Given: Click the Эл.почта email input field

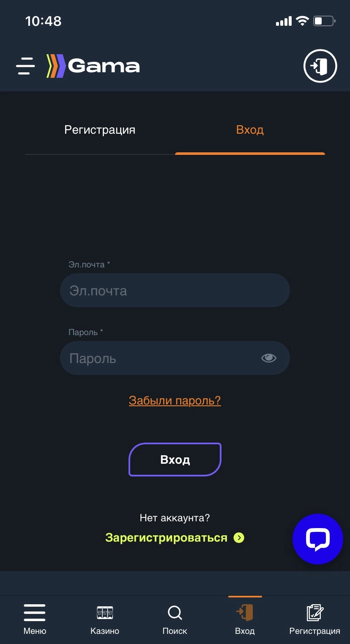Looking at the screenshot, I should click(x=175, y=290).
